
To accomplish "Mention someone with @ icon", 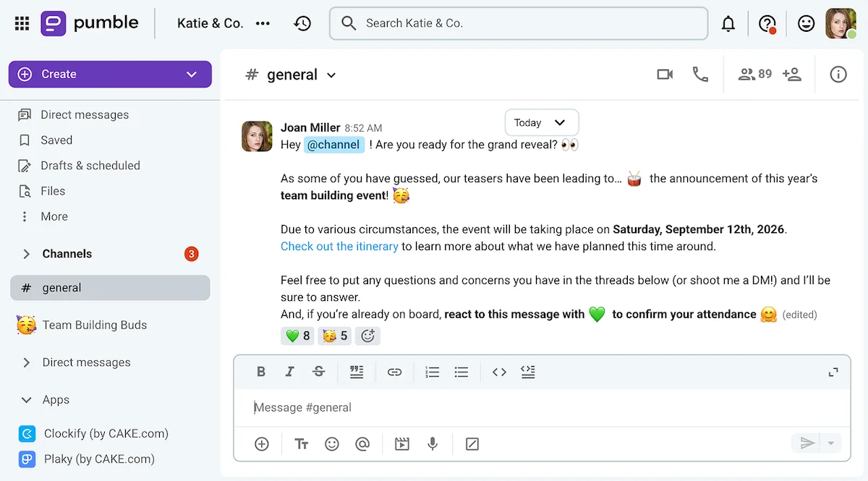I will 362,444.
